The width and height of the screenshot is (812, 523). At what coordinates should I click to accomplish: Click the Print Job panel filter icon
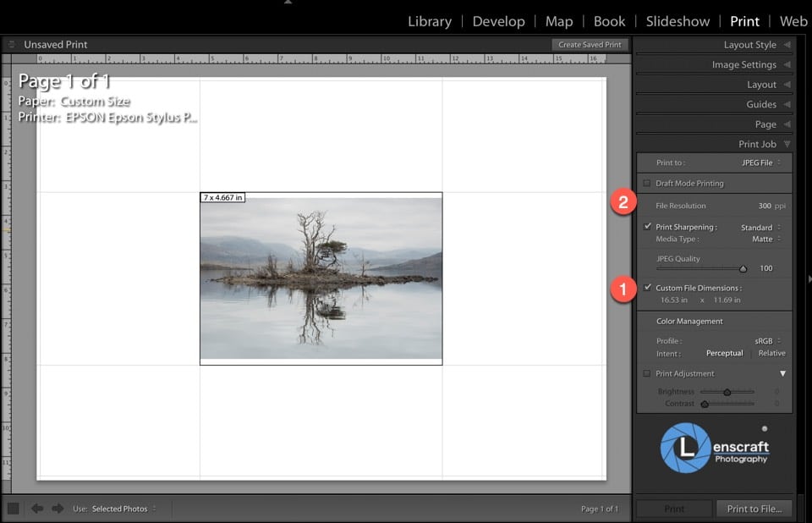787,144
